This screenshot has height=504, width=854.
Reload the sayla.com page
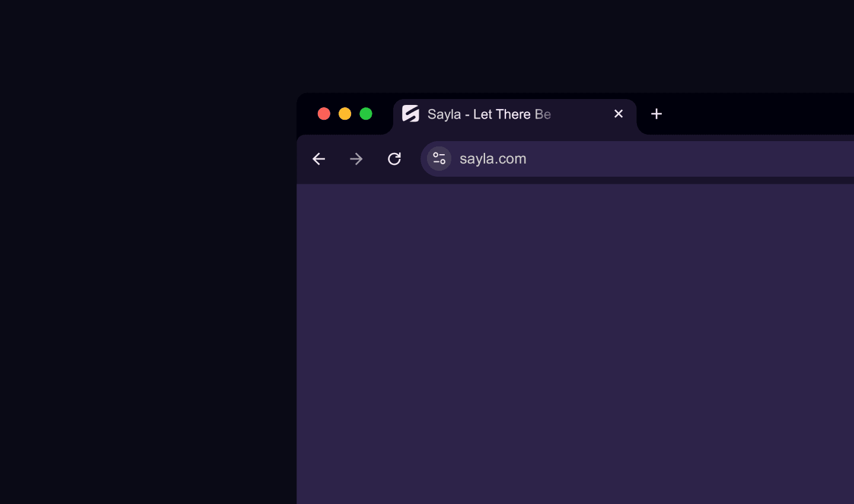(x=394, y=159)
